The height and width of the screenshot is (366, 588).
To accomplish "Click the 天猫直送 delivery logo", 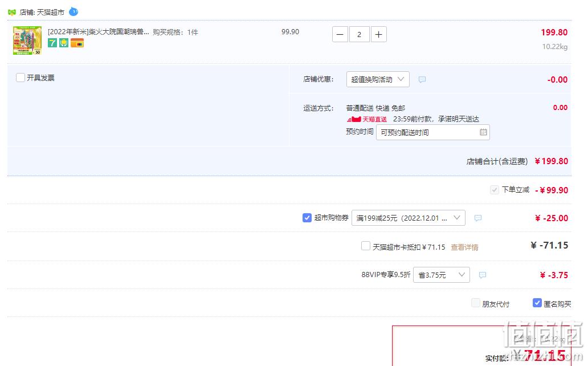I will (367, 119).
